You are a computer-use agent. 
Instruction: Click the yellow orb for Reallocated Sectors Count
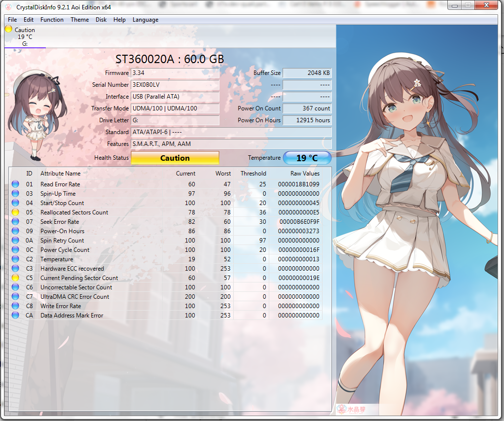point(15,212)
